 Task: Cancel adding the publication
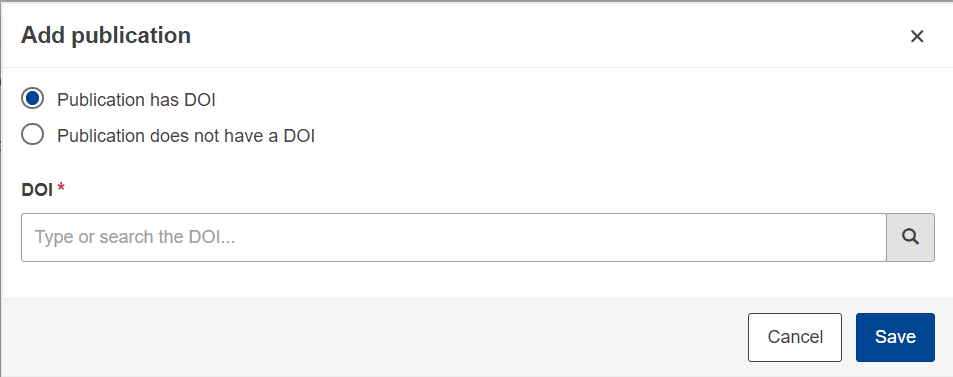click(x=795, y=337)
